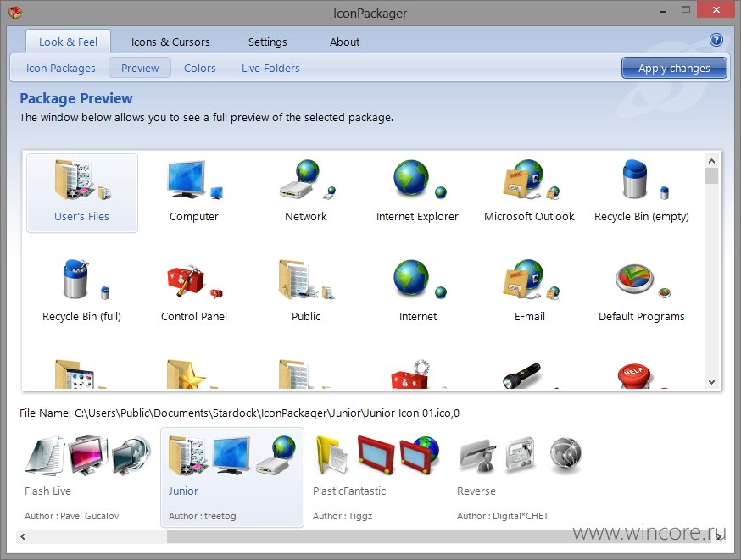Click the author text 'Author : treetog'
Screen dimensions: 741x560
tap(203, 516)
